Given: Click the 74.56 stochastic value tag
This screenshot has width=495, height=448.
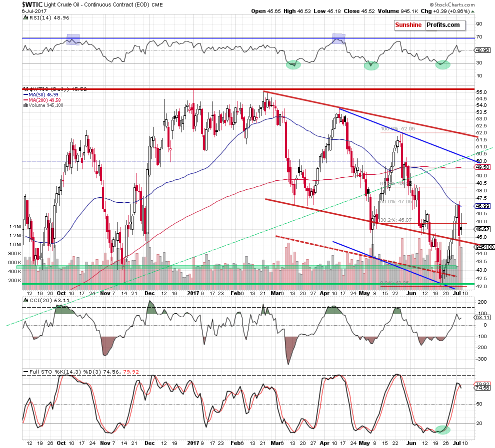Looking at the screenshot, I should (483, 388).
